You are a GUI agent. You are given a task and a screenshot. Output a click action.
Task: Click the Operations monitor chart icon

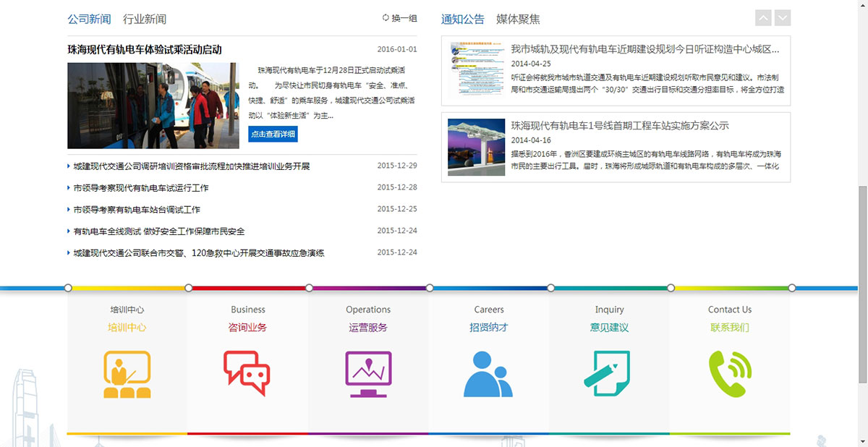coord(368,373)
